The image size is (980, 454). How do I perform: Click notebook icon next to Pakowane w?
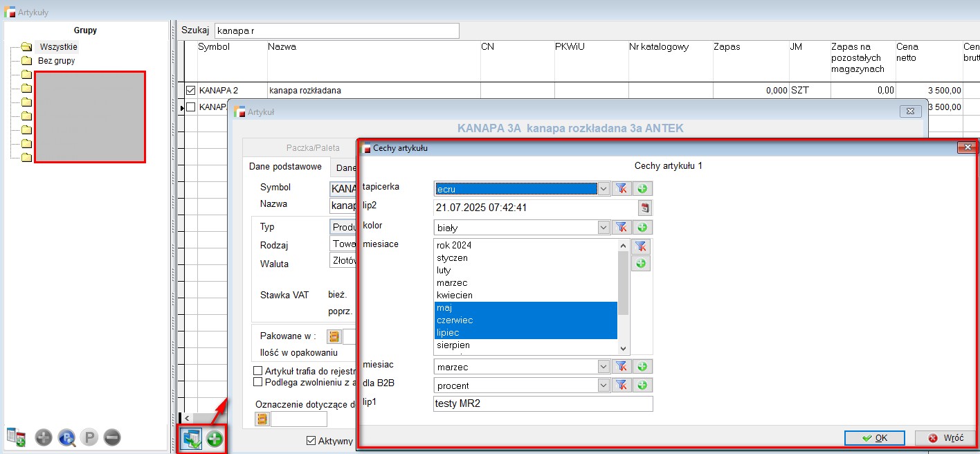tap(334, 337)
